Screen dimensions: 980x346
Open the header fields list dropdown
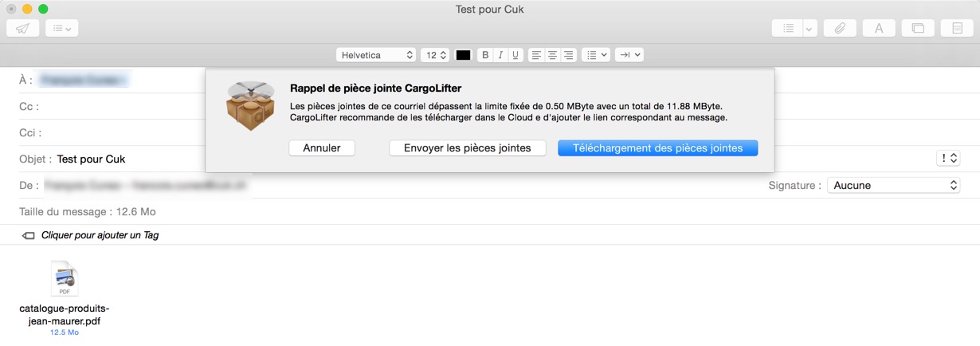pyautogui.click(x=61, y=28)
